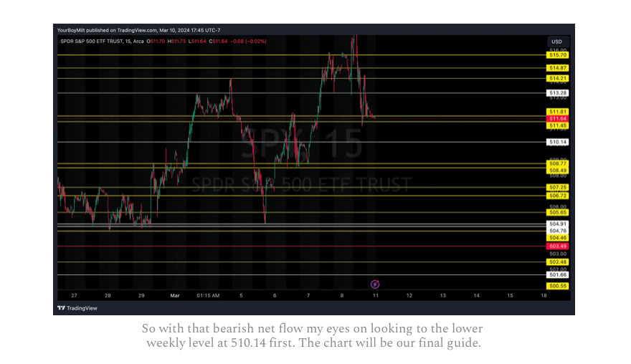This screenshot has width=631, height=364.
Task: Select the 508.77 price level label
Action: pos(557,163)
